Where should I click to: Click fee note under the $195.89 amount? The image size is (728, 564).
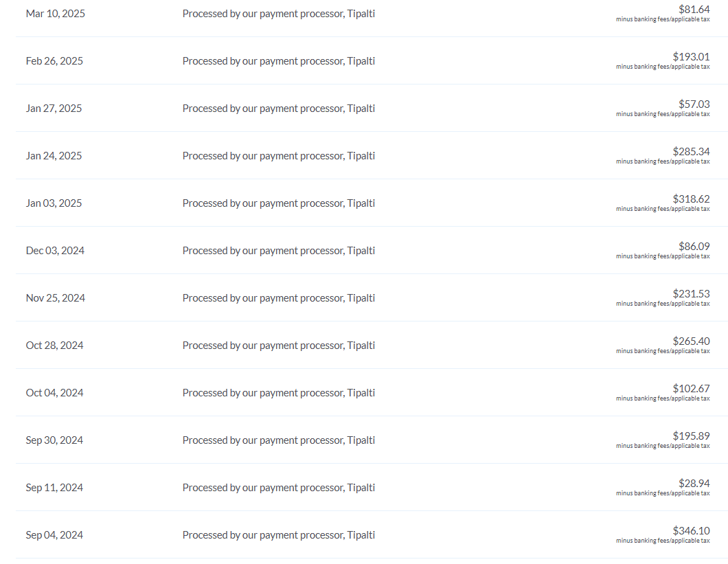tap(663, 446)
